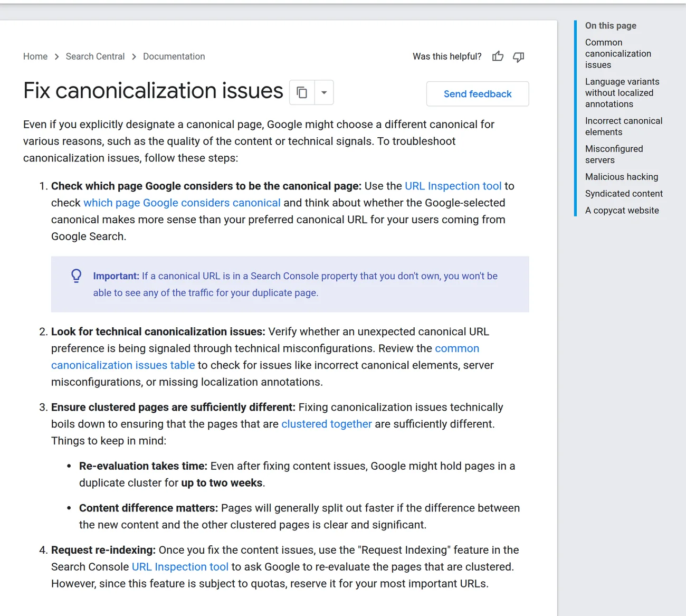Navigate to Incorrect canonical elements section
Viewport: 686px width, 616px height.
[x=624, y=127]
